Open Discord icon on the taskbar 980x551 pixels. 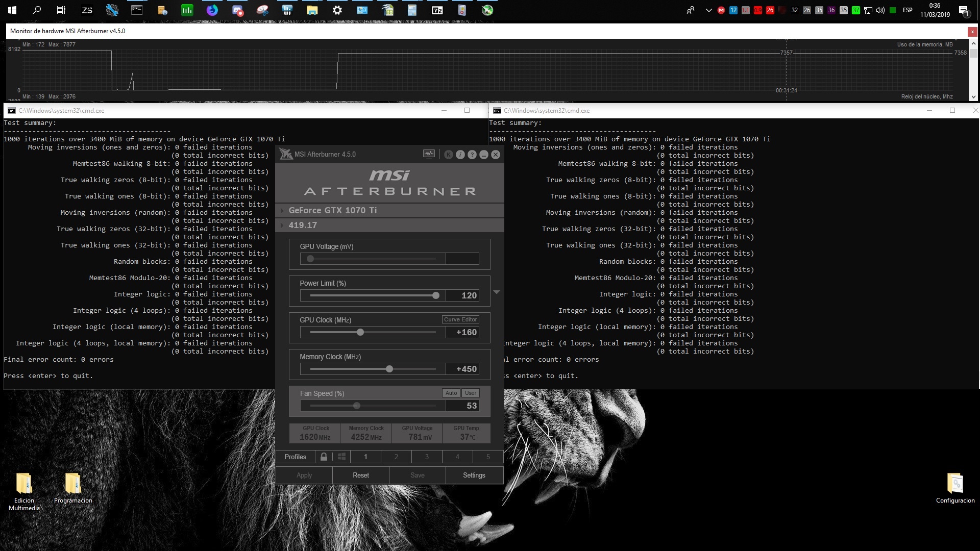click(x=237, y=10)
